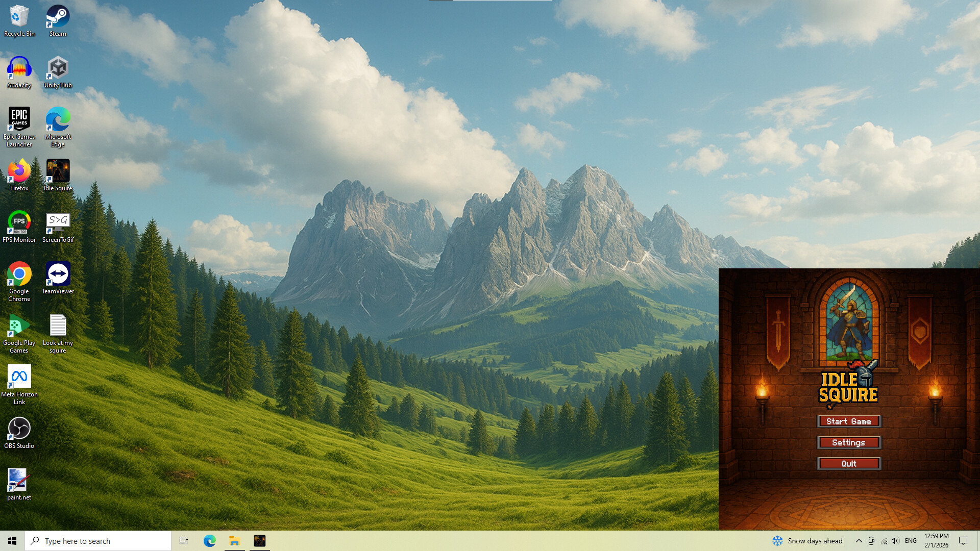Select the 'Look at my squire' text file
This screenshot has width=980, height=551.
58,332
